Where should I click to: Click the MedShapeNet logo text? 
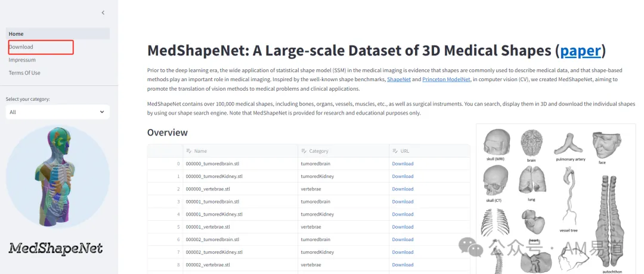click(x=56, y=248)
